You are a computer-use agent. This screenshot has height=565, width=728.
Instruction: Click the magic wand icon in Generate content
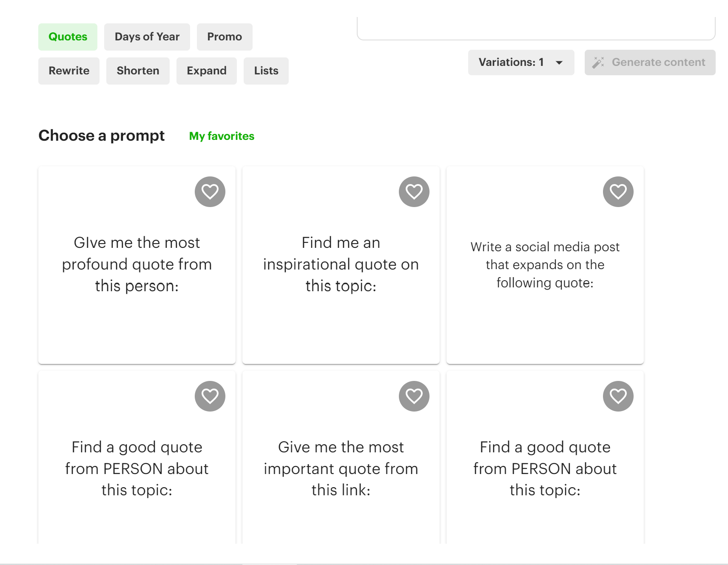point(598,62)
